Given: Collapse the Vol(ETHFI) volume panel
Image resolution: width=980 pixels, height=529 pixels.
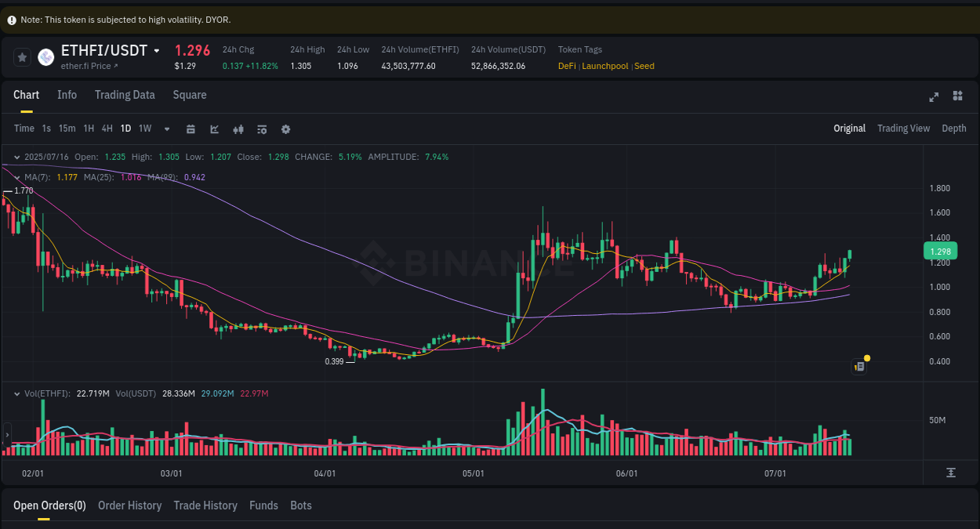Looking at the screenshot, I should (x=16, y=393).
